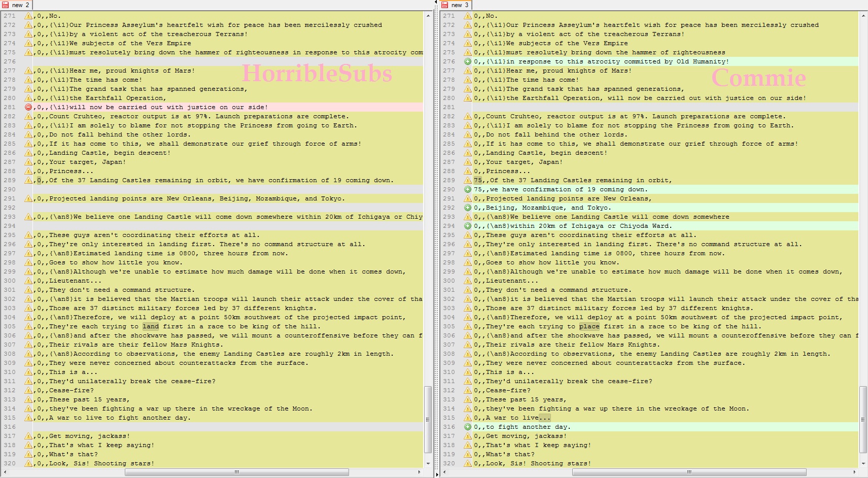Click right pane warning icon beside 'Cease-fire?' line

tap(468, 390)
